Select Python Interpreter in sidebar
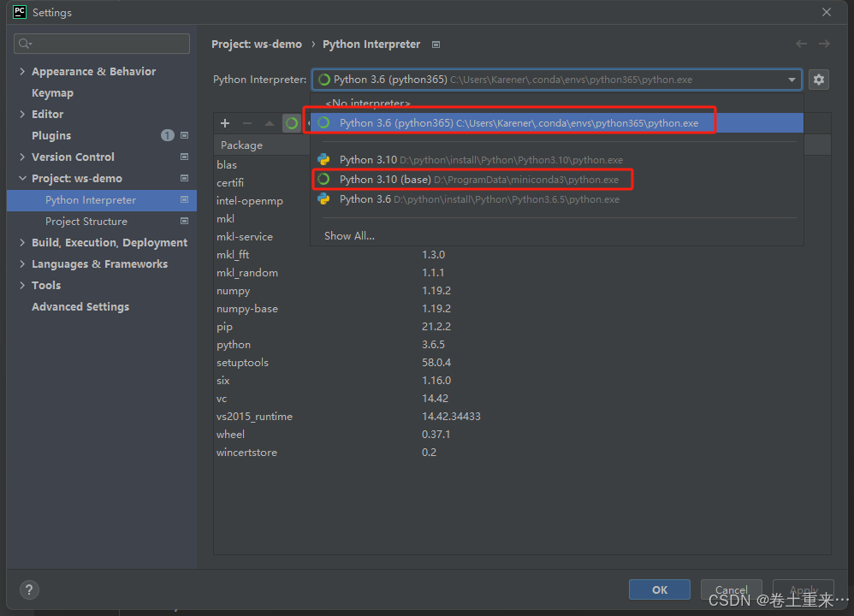 (102, 200)
